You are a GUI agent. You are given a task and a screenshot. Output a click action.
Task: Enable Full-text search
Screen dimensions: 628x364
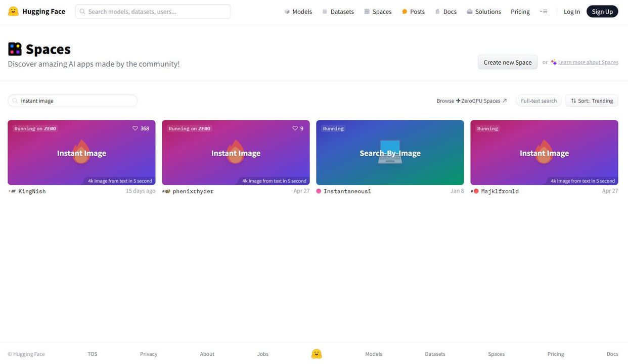(539, 101)
